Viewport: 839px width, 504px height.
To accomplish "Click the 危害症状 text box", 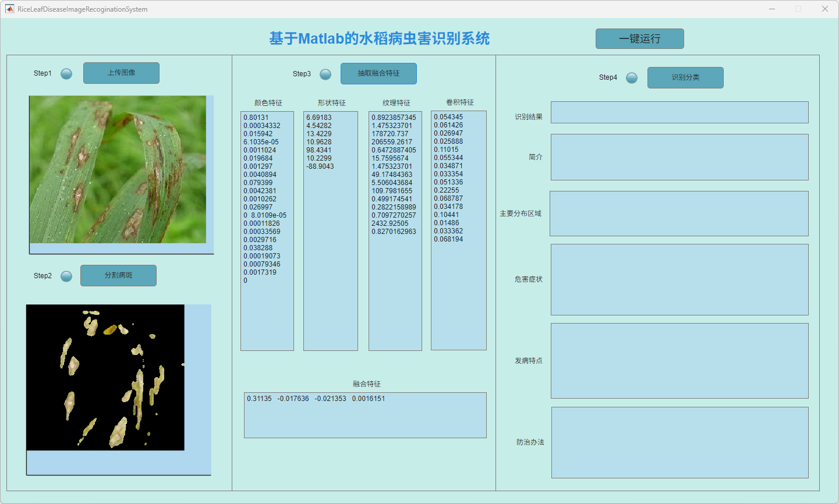I will click(x=679, y=280).
